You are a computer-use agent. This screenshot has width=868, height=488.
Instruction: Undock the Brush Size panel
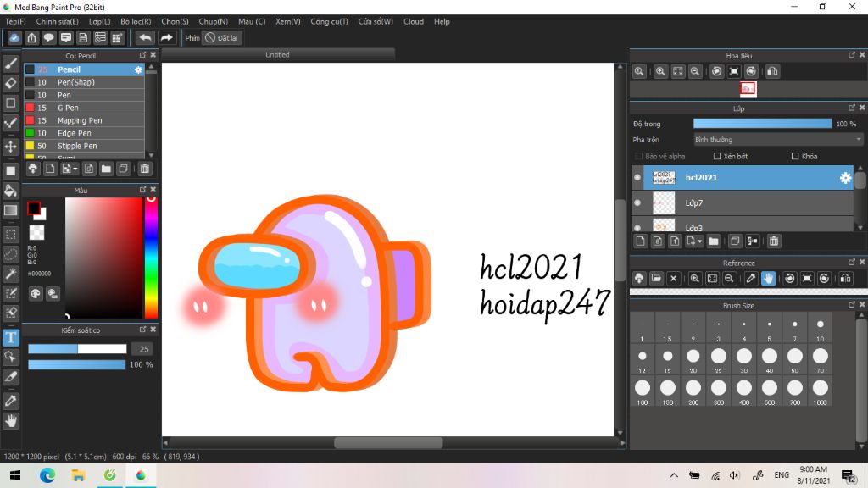tap(852, 305)
